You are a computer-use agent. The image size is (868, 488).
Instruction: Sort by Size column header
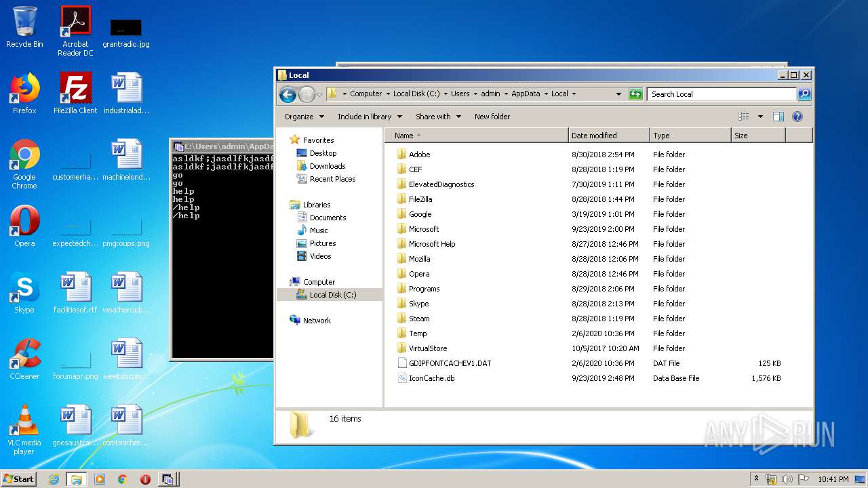click(758, 136)
